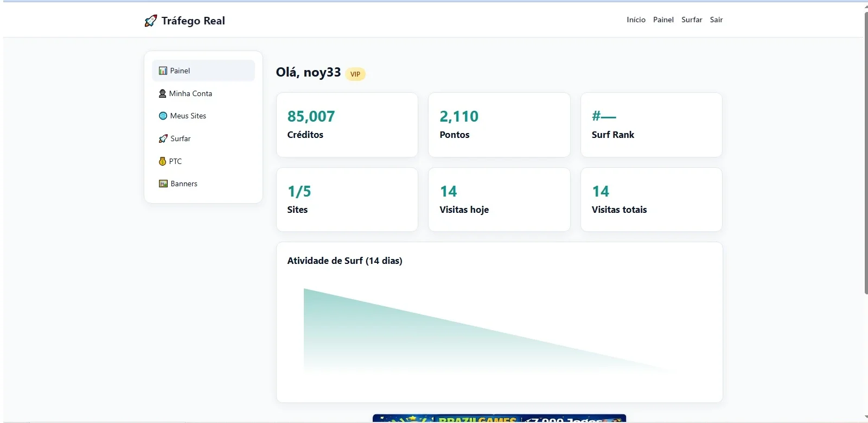
Task: Select the Surf Rank card label
Action: coord(612,135)
